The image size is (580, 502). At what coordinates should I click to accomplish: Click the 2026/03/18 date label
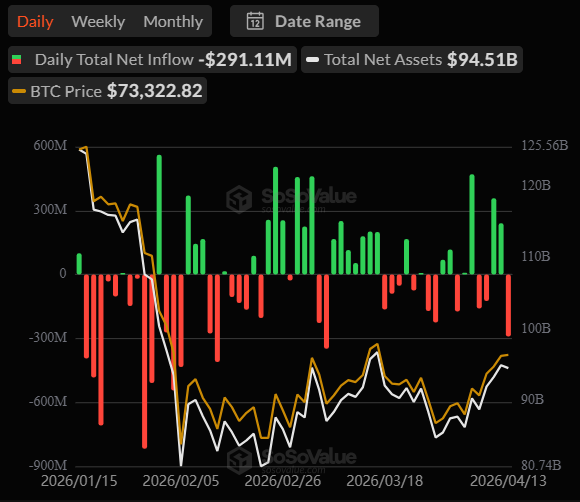[385, 481]
